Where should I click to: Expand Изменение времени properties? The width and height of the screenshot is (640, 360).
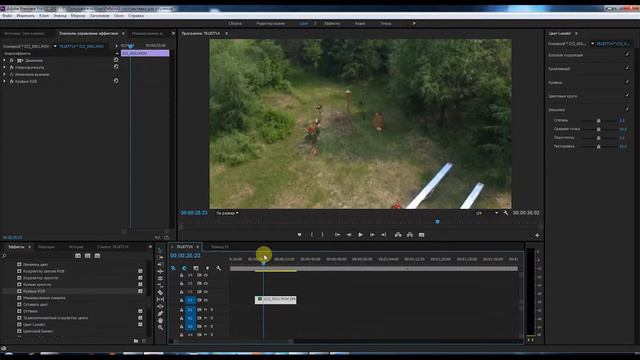[x=4, y=74]
